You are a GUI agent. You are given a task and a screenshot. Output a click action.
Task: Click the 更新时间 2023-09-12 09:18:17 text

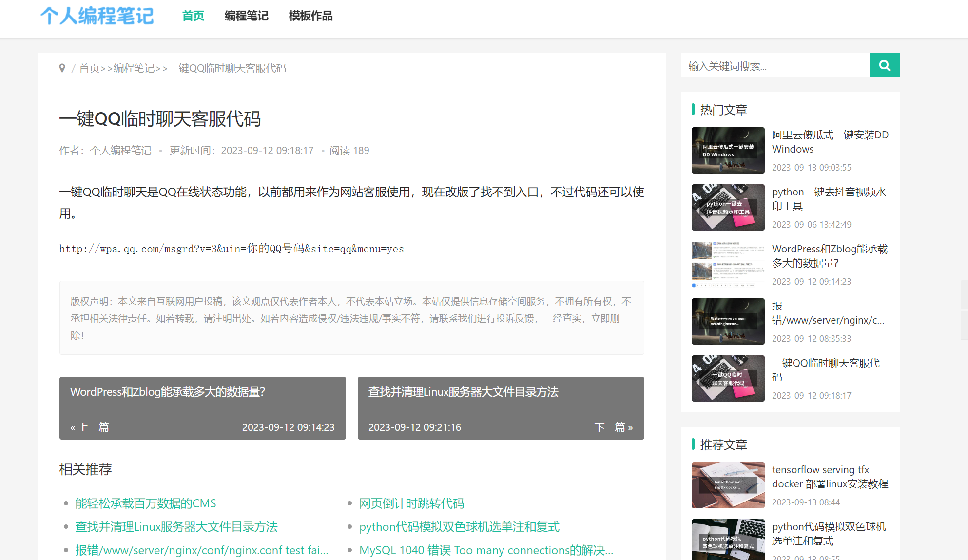(x=242, y=151)
